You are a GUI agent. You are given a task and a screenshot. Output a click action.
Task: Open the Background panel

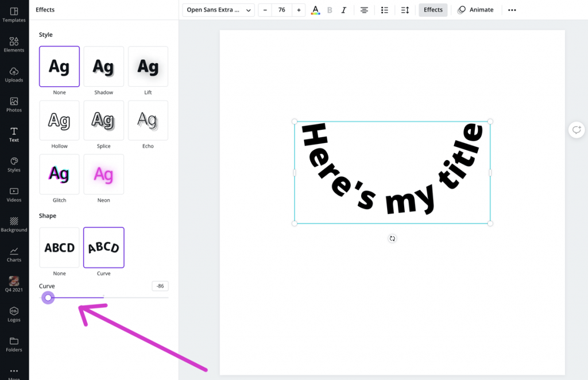pyautogui.click(x=14, y=225)
